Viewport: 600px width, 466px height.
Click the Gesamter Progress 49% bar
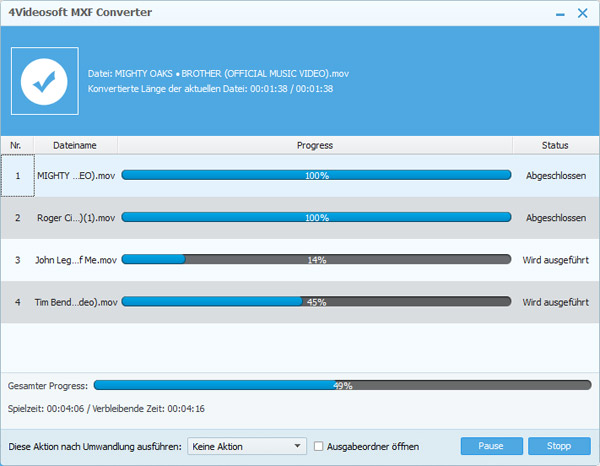click(342, 385)
